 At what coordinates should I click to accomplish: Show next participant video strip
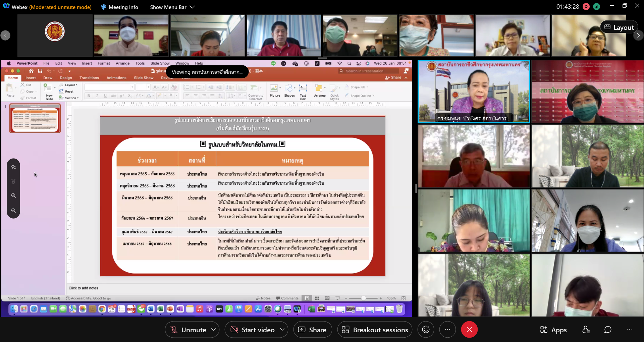[638, 35]
